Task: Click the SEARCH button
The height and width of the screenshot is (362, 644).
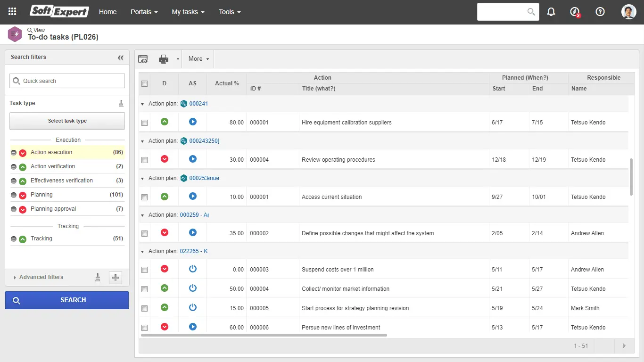Action: click(66, 300)
